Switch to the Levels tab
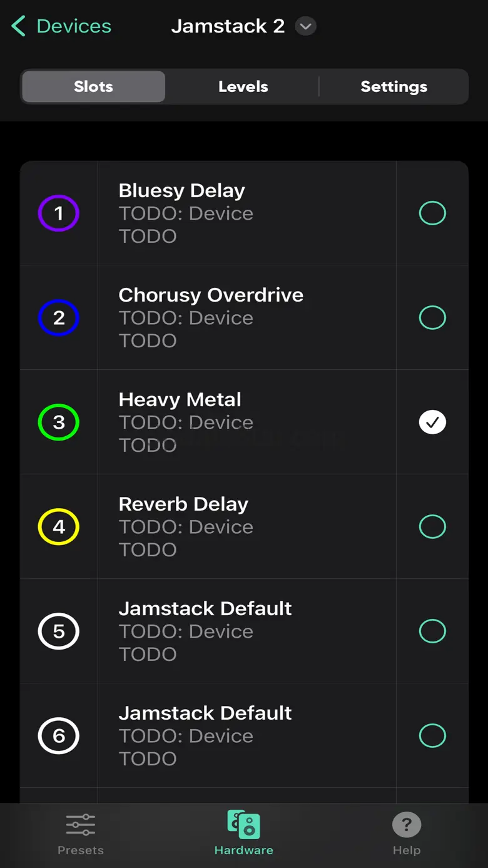Screen dimensions: 488x868 pos(243,86)
